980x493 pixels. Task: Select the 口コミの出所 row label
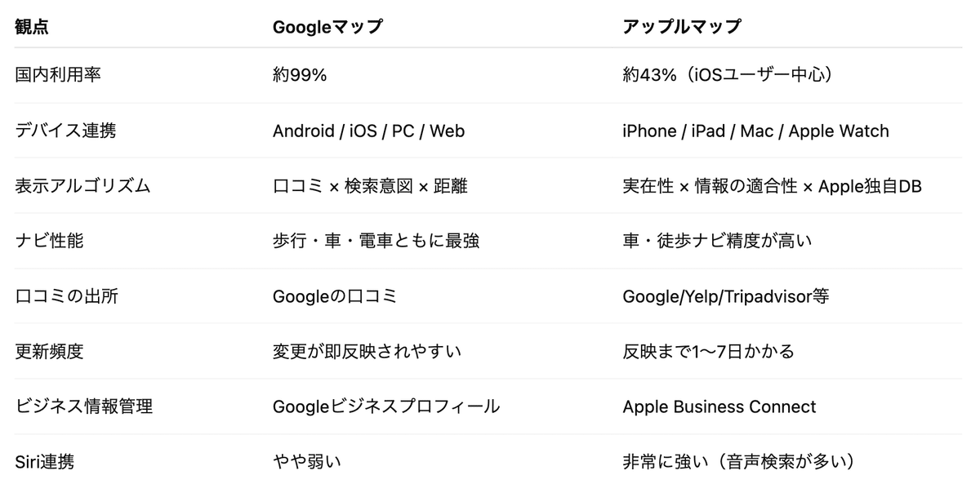(66, 295)
